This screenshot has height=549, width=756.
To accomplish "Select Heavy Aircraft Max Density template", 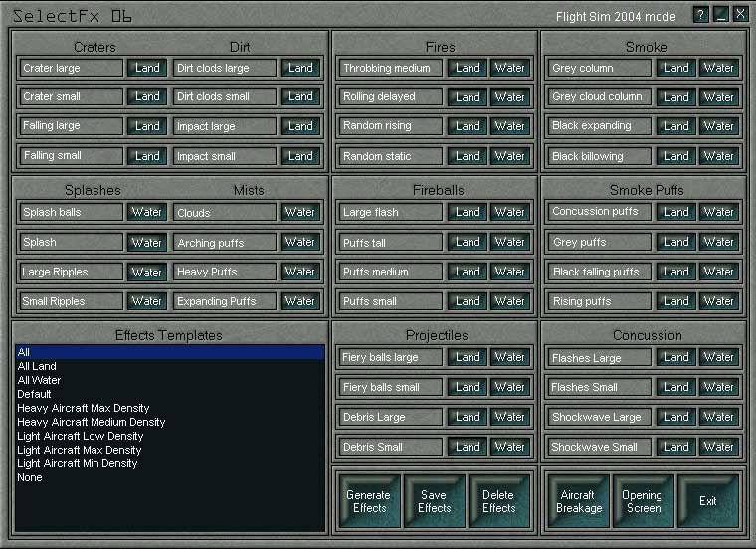I will click(x=170, y=408).
